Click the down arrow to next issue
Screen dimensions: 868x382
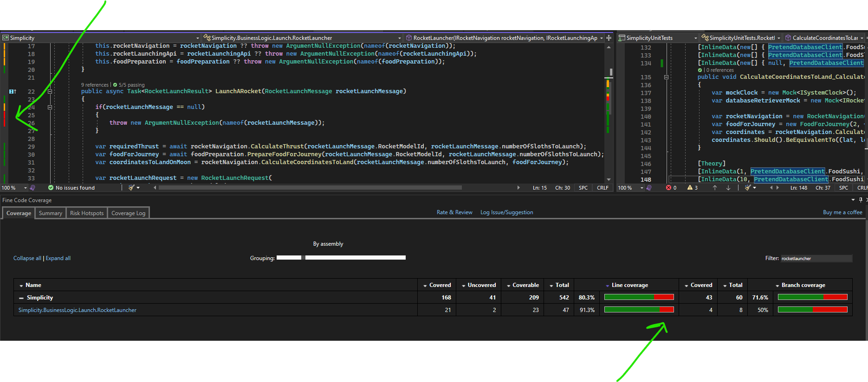click(x=728, y=188)
